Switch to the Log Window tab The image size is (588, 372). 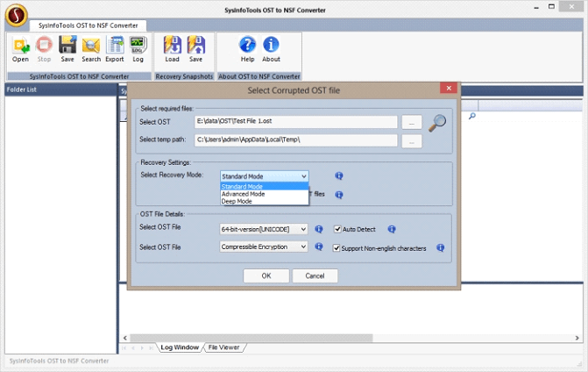coord(180,347)
